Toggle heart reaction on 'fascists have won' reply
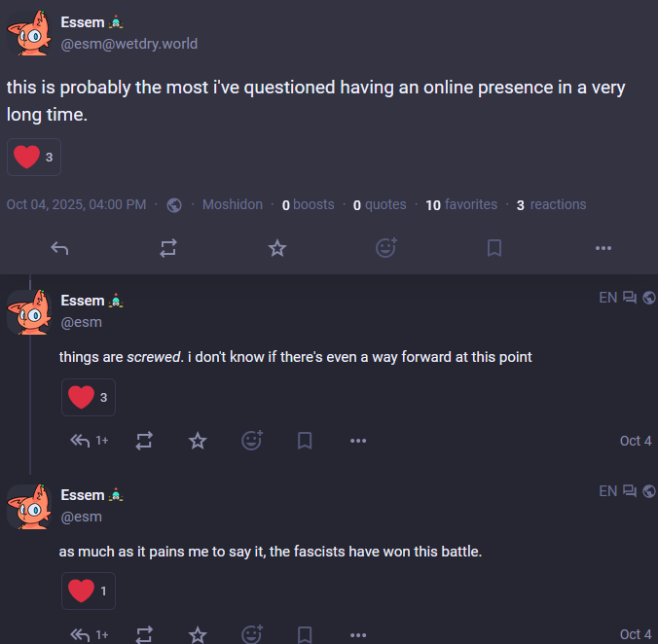This screenshot has width=658, height=644. coord(89,590)
